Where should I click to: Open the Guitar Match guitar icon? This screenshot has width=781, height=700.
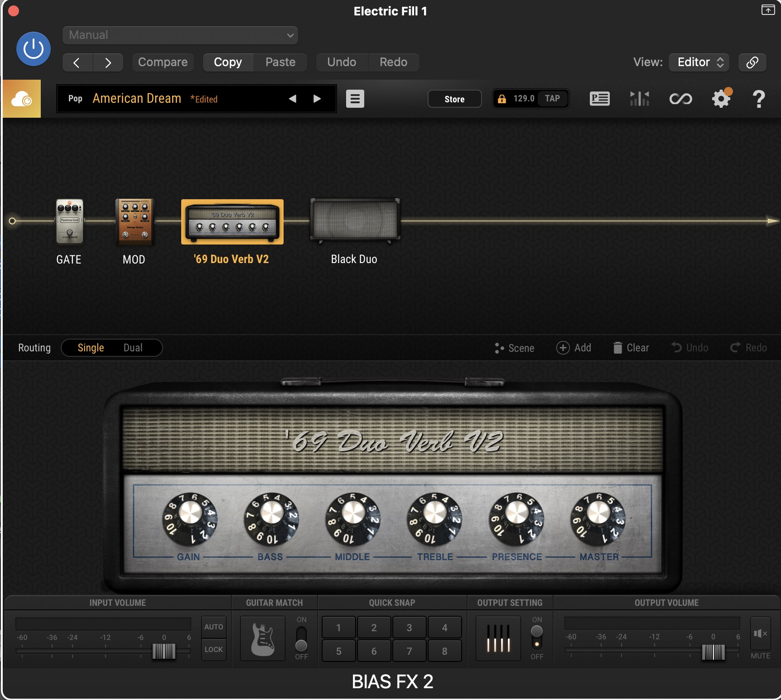pos(263,638)
